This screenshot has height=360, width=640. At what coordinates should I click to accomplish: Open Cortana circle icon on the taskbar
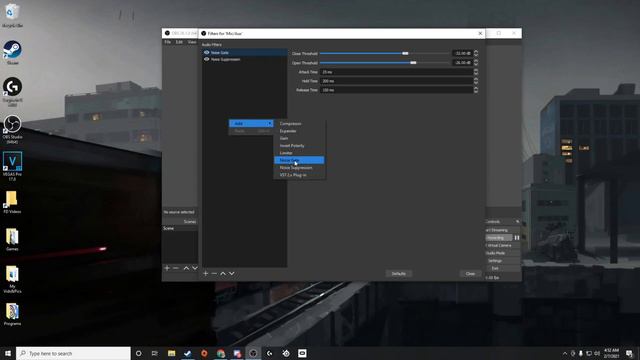tap(138, 353)
